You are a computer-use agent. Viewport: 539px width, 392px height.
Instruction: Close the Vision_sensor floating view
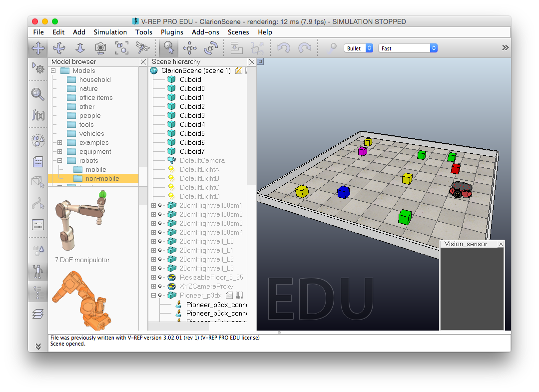click(x=501, y=244)
